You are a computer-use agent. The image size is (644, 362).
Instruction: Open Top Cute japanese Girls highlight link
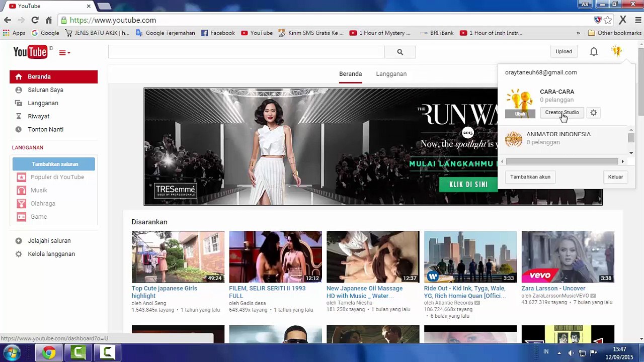click(x=164, y=292)
